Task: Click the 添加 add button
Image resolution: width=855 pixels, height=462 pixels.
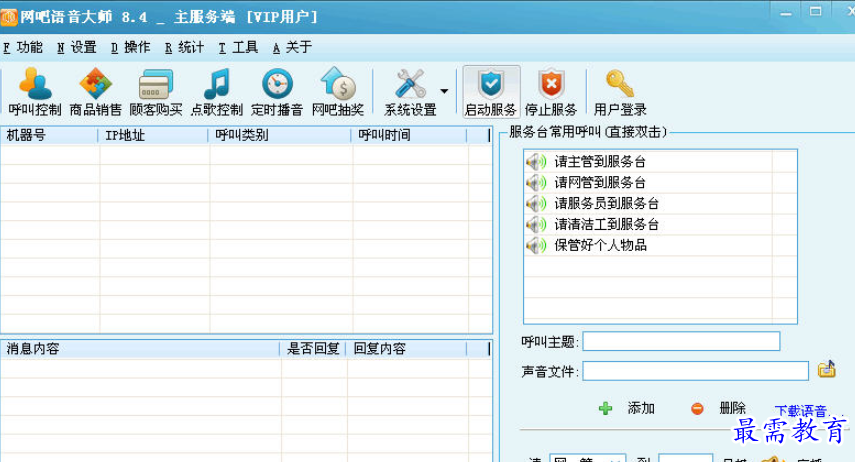Action: click(x=627, y=408)
